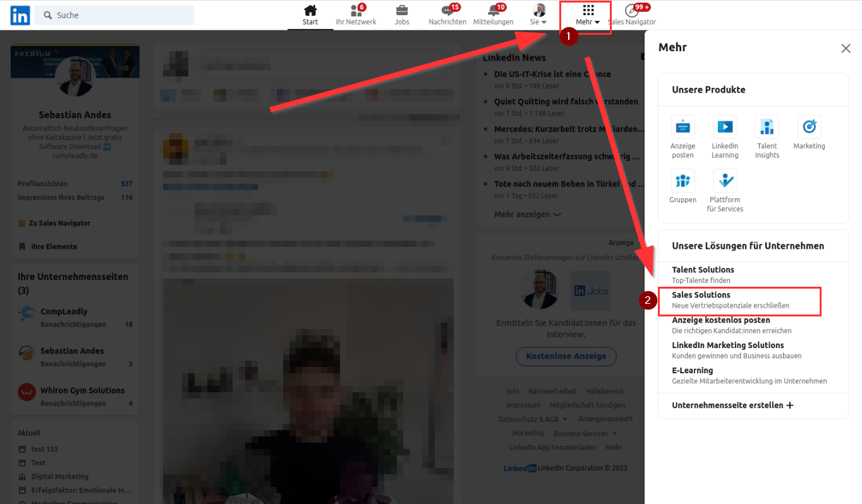862x504 pixels.
Task: Open the Gruppen product icon
Action: coord(683,181)
